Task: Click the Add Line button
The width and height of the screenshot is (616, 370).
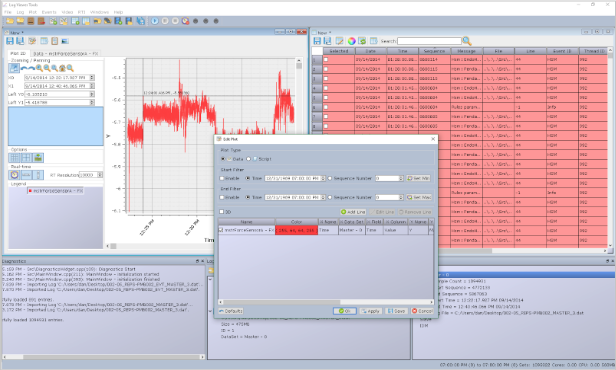Action: pos(353,212)
